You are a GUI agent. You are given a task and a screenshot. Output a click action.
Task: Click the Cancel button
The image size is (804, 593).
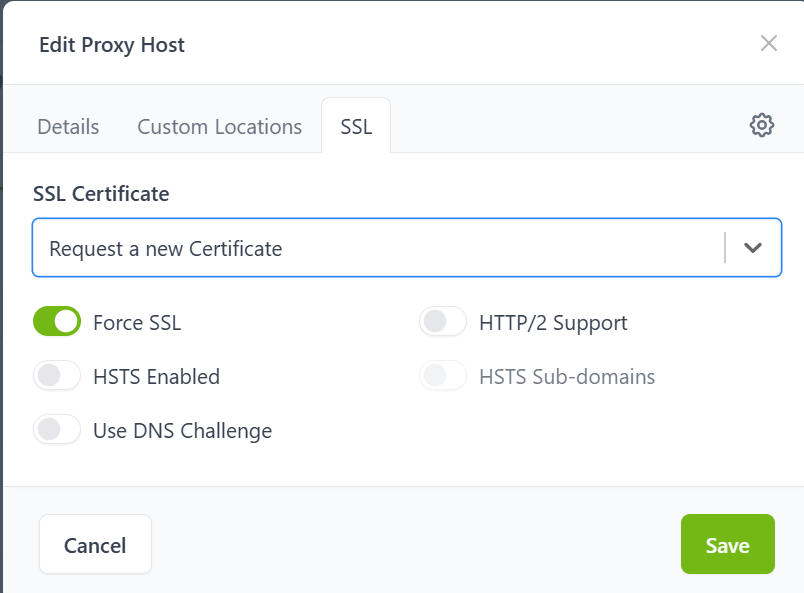(x=95, y=545)
